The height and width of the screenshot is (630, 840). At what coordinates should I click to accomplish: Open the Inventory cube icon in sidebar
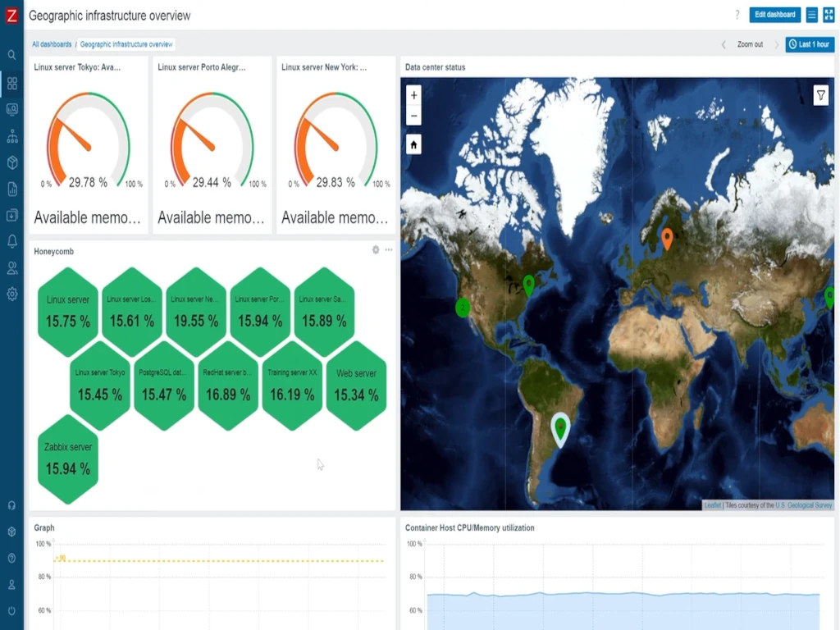(11, 162)
